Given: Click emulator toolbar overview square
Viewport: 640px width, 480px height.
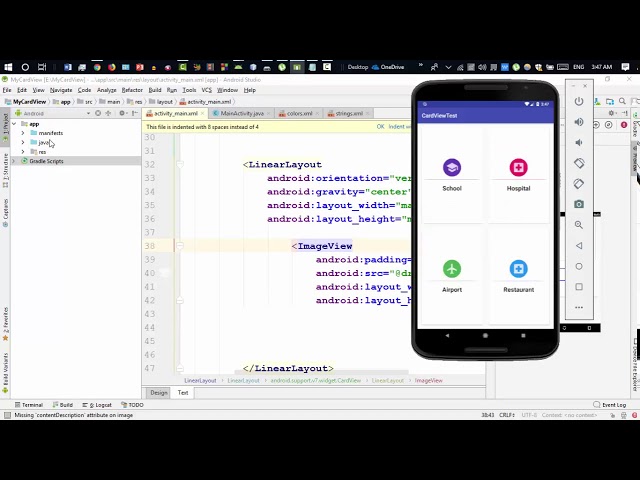Looking at the screenshot, I should pyautogui.click(x=579, y=287).
